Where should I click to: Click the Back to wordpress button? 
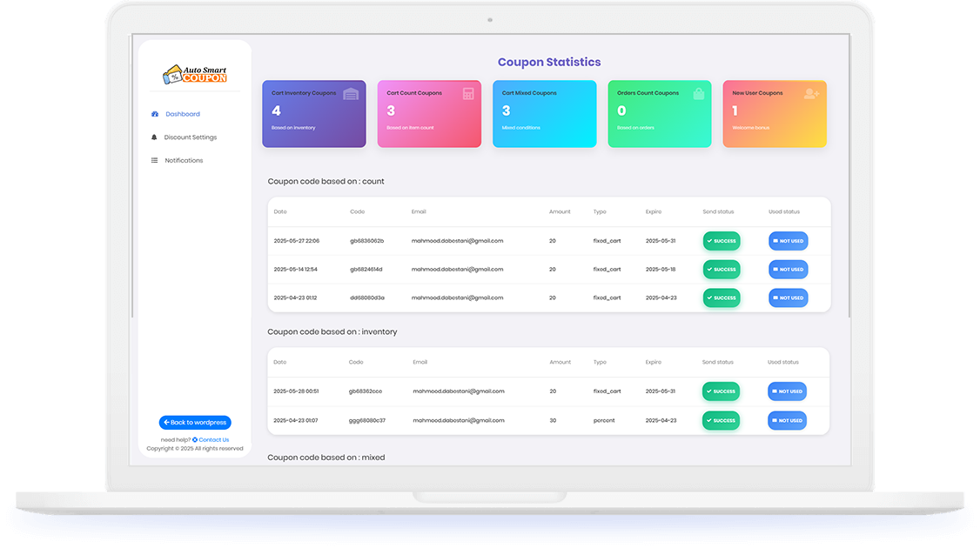pos(195,423)
